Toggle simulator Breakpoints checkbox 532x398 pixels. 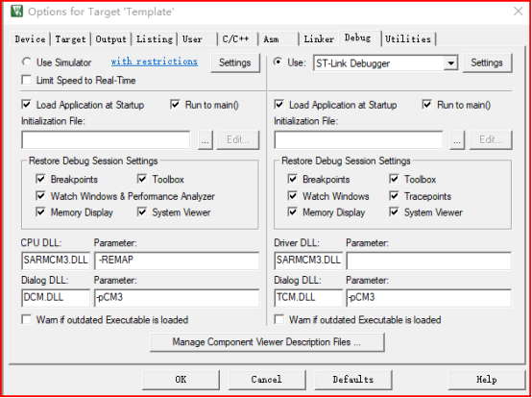40,179
